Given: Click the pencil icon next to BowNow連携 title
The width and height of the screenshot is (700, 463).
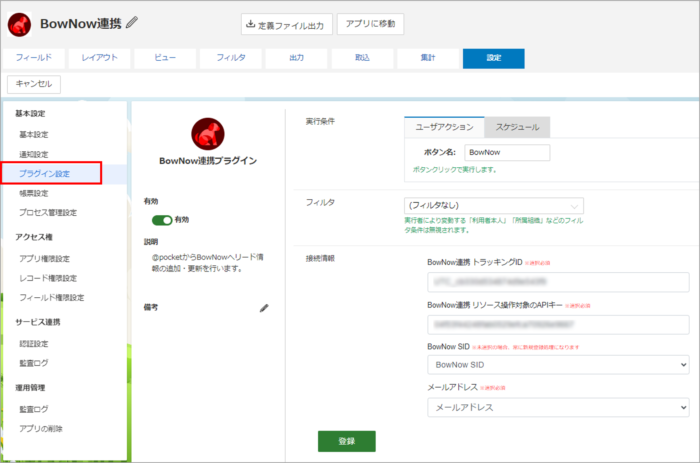Looking at the screenshot, I should 132,22.
